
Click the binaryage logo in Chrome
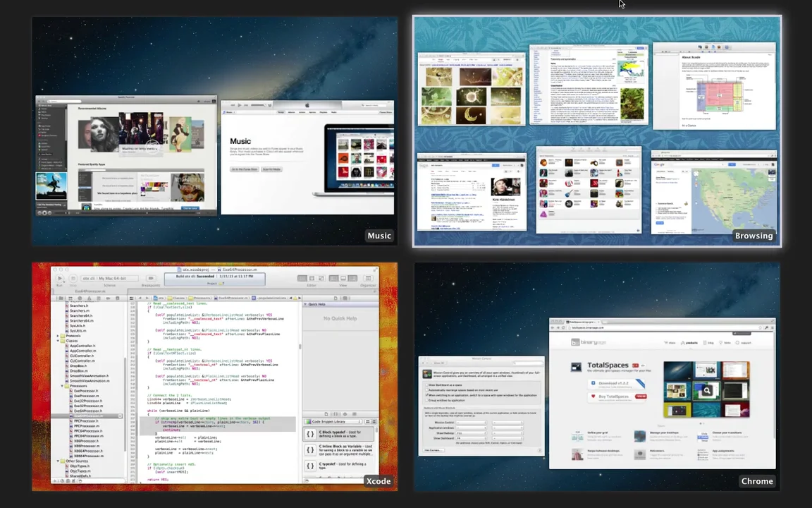pyautogui.click(x=589, y=342)
